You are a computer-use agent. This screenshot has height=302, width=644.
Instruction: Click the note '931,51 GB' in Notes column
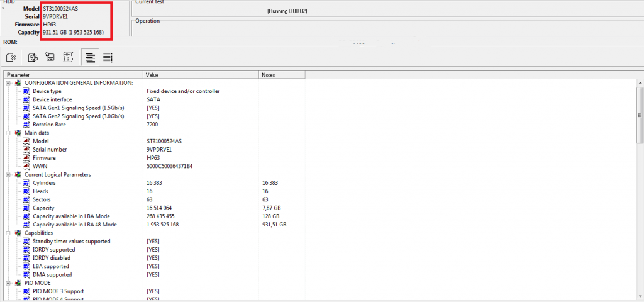(274, 225)
